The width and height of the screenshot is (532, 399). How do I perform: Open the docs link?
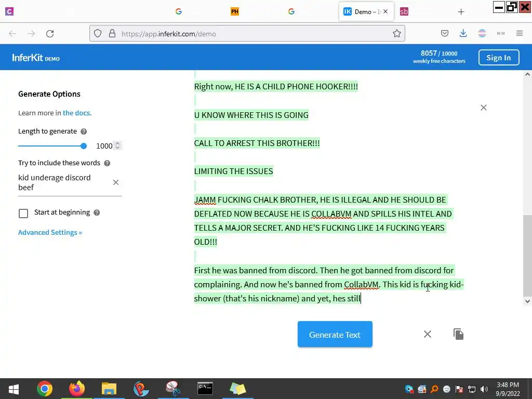point(76,113)
